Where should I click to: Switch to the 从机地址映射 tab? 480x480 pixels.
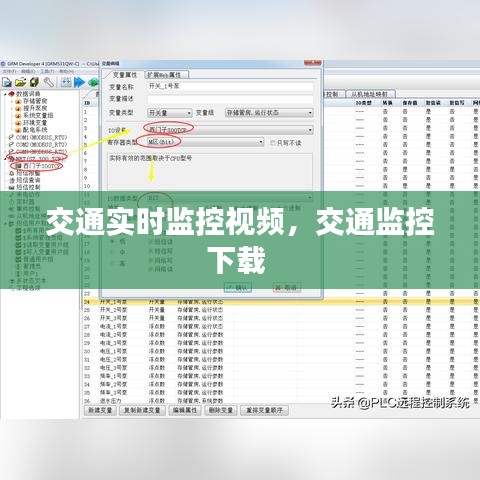tap(370, 94)
